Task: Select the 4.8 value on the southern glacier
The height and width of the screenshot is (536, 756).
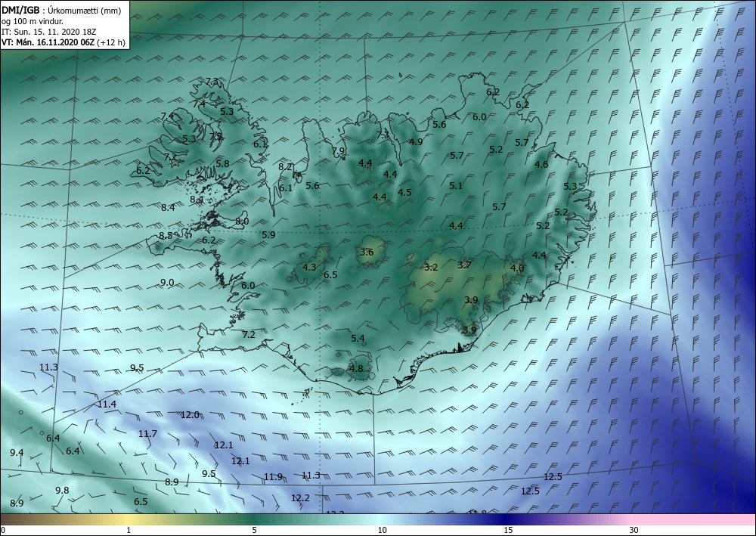Action: click(x=356, y=369)
